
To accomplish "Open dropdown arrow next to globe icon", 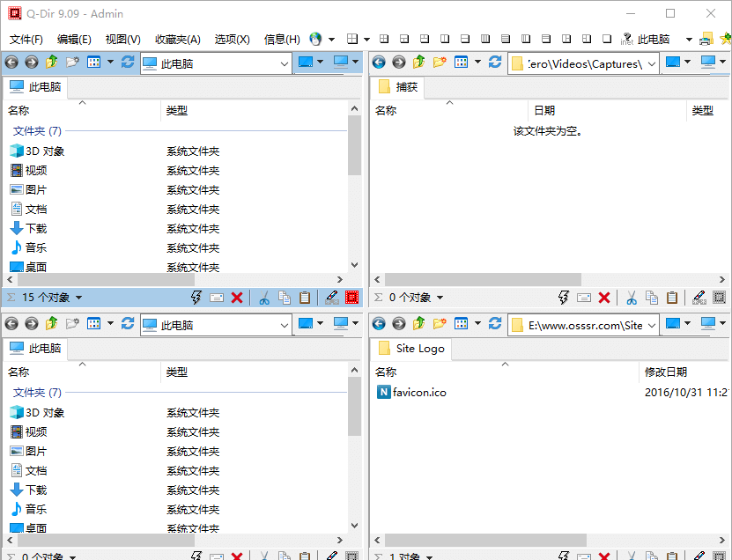I will (x=331, y=40).
